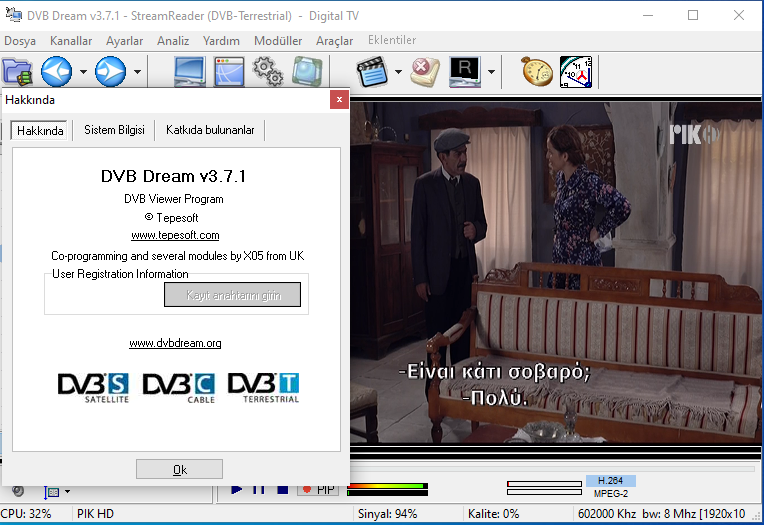The width and height of the screenshot is (764, 525).
Task: Expand the channel list icon dropdown arrow
Action: 68,491
